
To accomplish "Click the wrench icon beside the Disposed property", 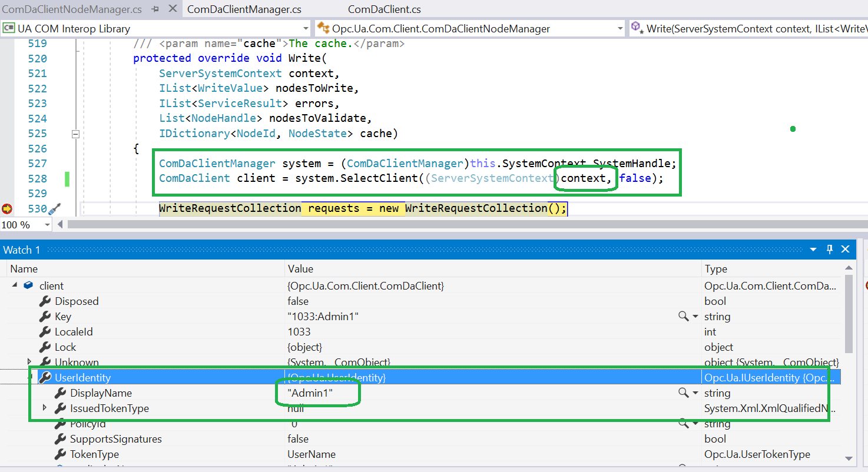I will pyautogui.click(x=45, y=301).
